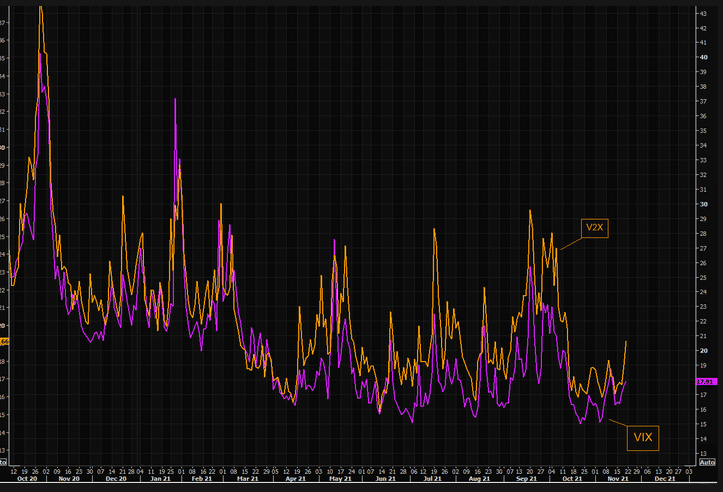Click the Oct 20 month label
The height and width of the screenshot is (492, 723).
point(27,479)
